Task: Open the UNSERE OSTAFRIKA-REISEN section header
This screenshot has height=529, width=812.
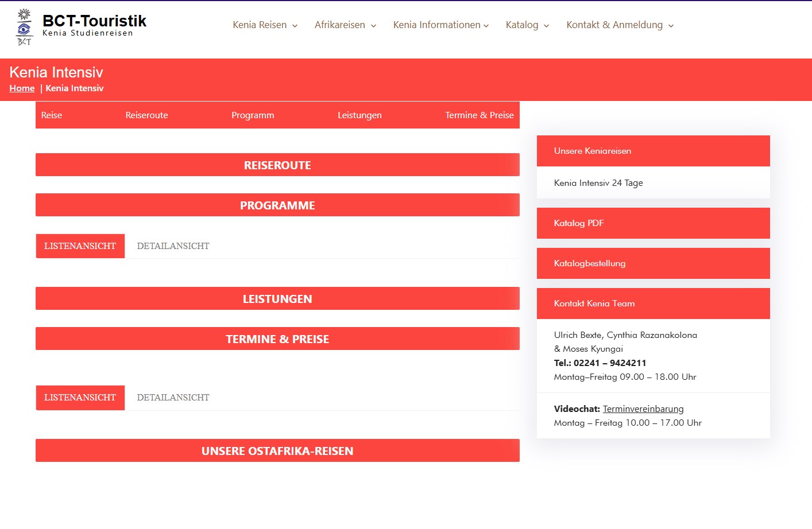Action: tap(277, 450)
